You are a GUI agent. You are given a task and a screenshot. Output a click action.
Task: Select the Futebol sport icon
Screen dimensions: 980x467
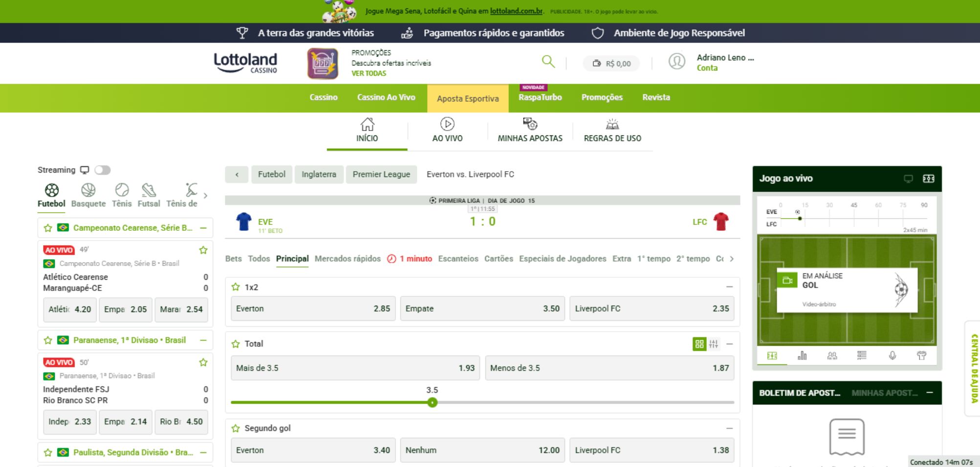[x=51, y=190]
